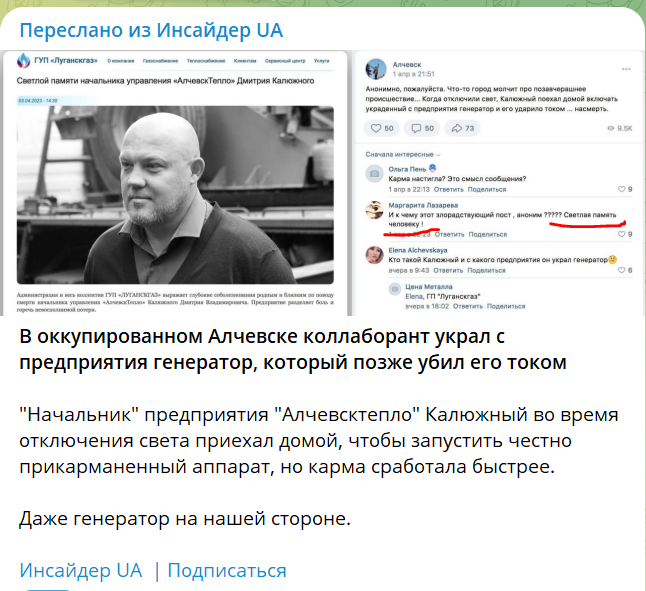The height and width of the screenshot is (591, 646).
Task: Reply to Маргарита Лазарева comment
Action: pyautogui.click(x=449, y=234)
